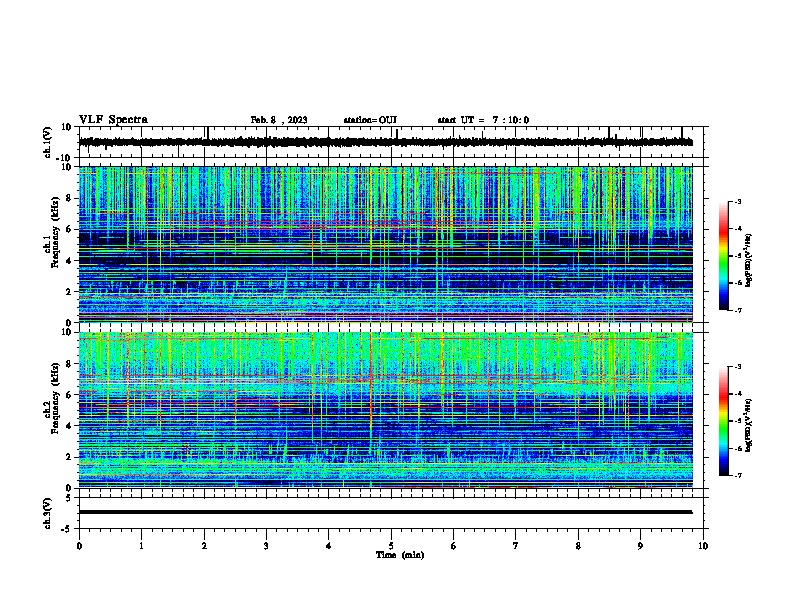Click the "-3" tick on ch.2 colorbar

pos(737,367)
